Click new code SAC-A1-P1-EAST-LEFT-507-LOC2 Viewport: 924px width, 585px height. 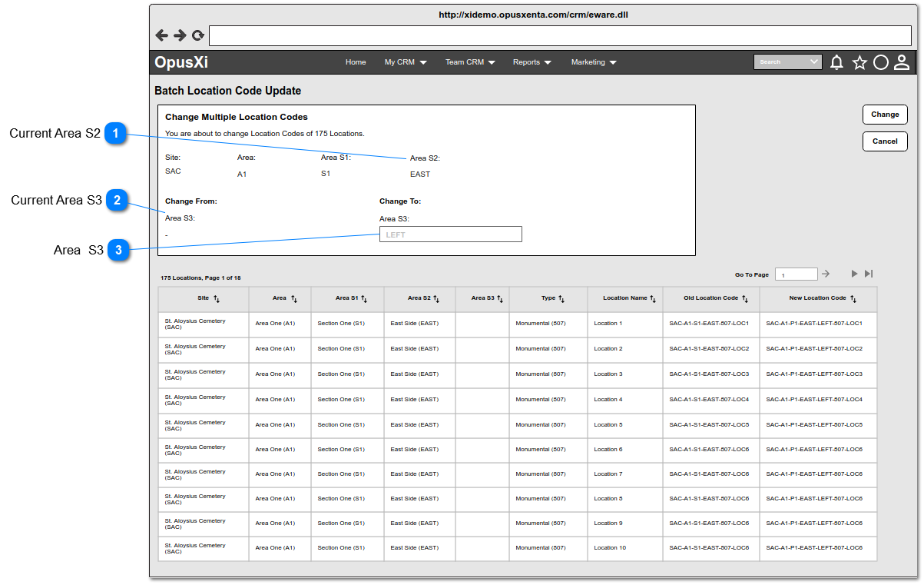pos(814,349)
